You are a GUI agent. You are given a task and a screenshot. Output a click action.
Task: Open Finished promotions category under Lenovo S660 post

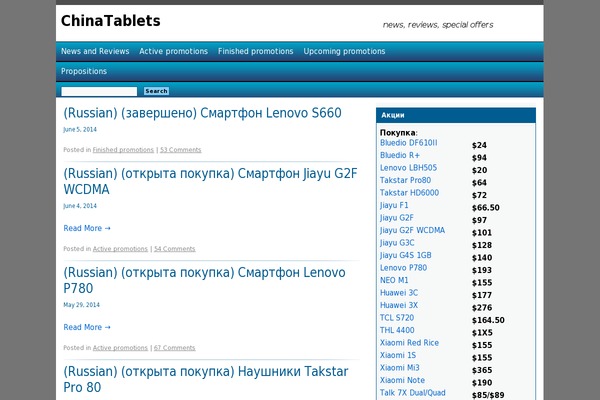coord(123,150)
